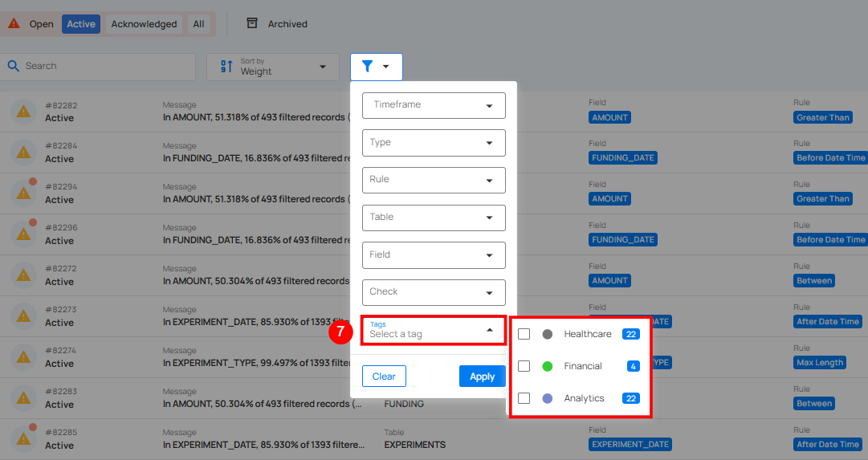The width and height of the screenshot is (868, 460).
Task: Click FUNDING_DATE field tag on row #82284
Action: [x=623, y=158]
